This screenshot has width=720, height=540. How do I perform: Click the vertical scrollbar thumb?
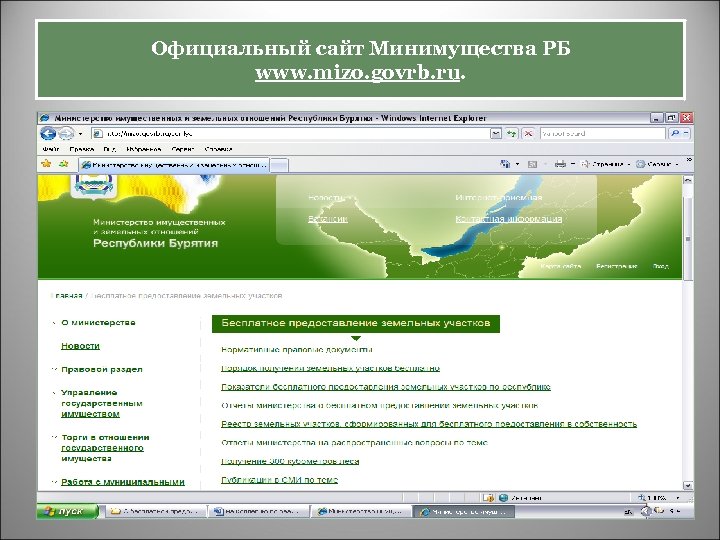[x=688, y=238]
